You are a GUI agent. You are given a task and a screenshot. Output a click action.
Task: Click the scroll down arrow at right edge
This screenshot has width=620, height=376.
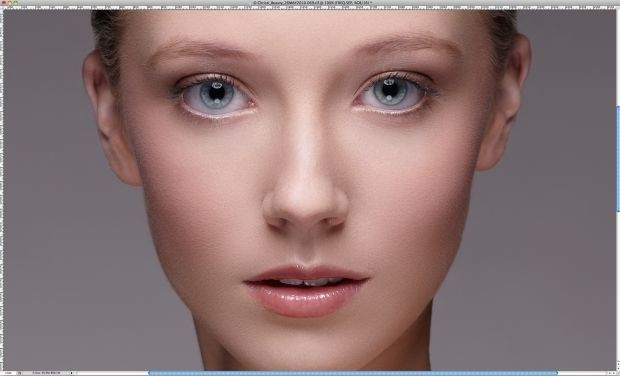(x=618, y=368)
